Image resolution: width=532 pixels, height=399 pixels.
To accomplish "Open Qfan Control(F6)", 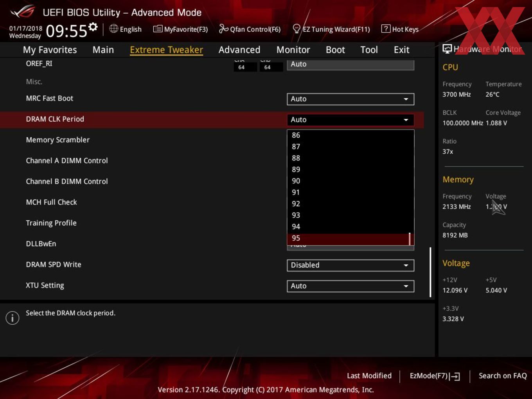I will click(x=250, y=29).
